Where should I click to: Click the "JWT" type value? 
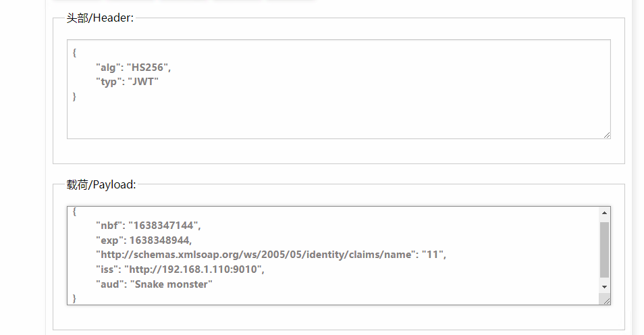point(143,82)
